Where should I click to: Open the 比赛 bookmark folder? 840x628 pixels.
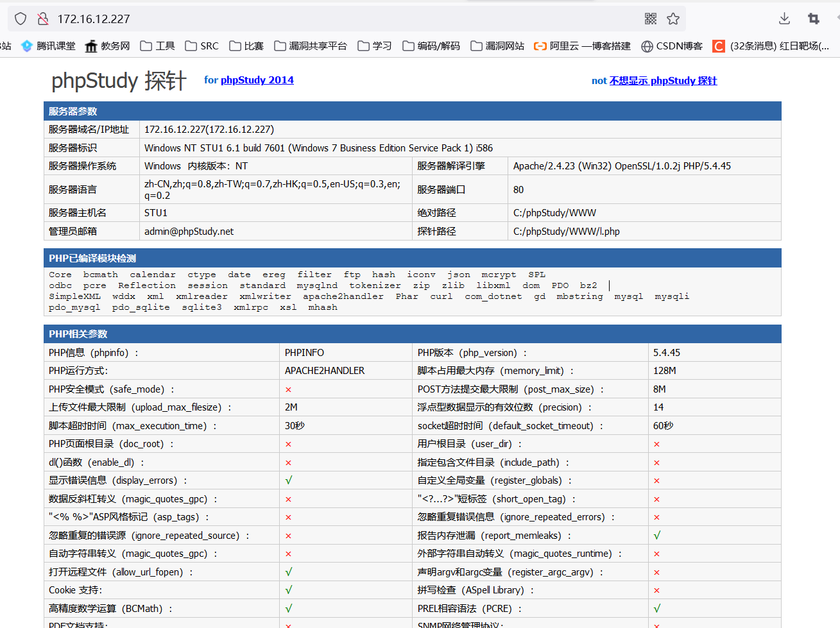tap(246, 46)
